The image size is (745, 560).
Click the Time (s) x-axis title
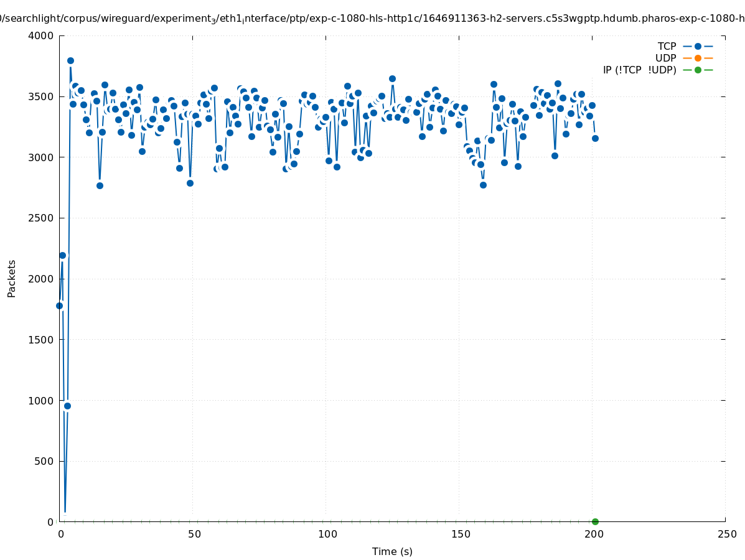pos(392,551)
